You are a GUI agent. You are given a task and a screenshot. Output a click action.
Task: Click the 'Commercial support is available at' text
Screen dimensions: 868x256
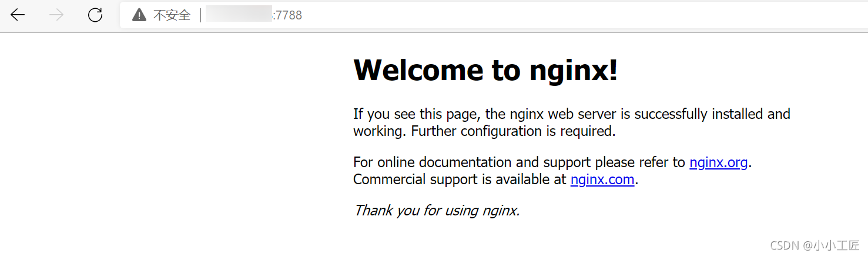(460, 179)
